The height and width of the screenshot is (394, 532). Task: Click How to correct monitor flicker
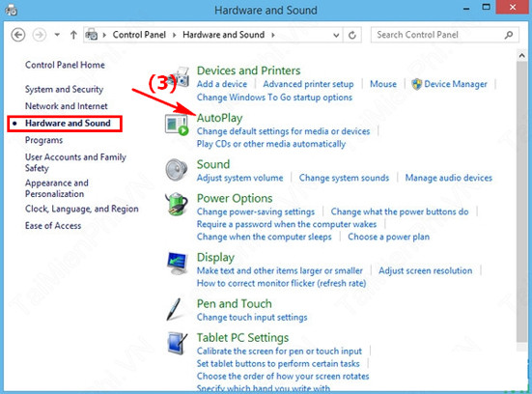click(x=281, y=283)
